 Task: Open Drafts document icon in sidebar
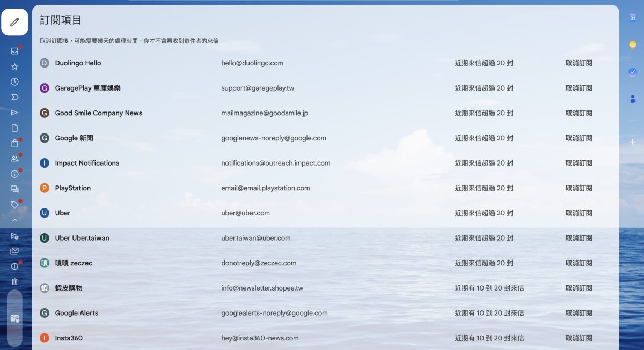pos(14,128)
